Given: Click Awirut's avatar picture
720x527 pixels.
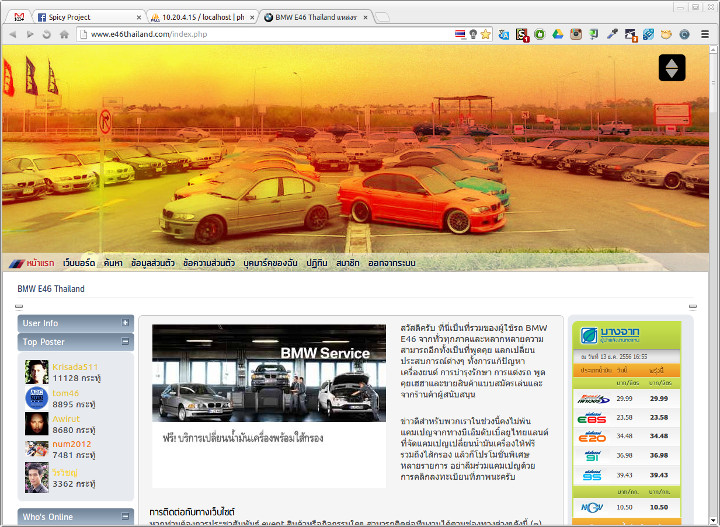Looking at the screenshot, I should click(37, 423).
